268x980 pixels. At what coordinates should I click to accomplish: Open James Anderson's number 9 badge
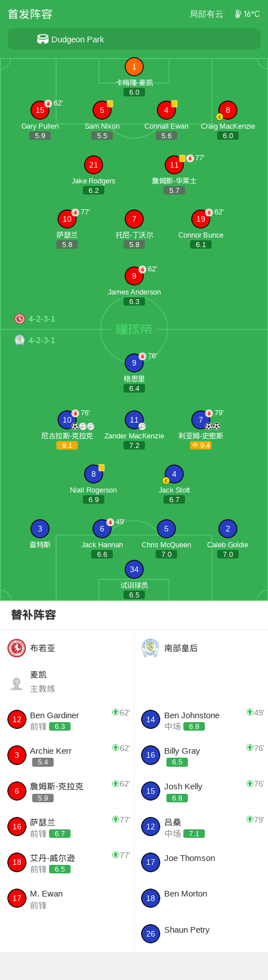134,276
